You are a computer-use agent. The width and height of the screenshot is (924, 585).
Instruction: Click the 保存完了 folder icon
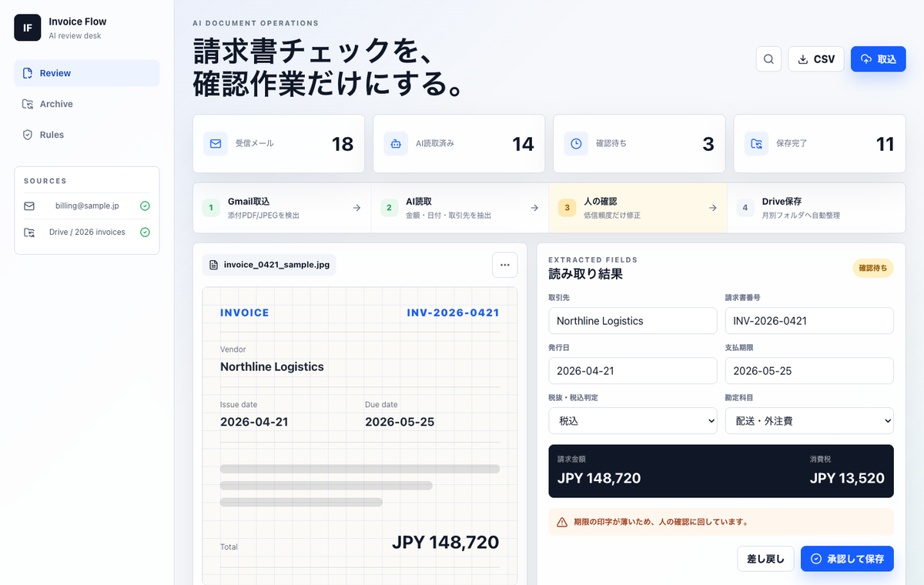point(756,143)
